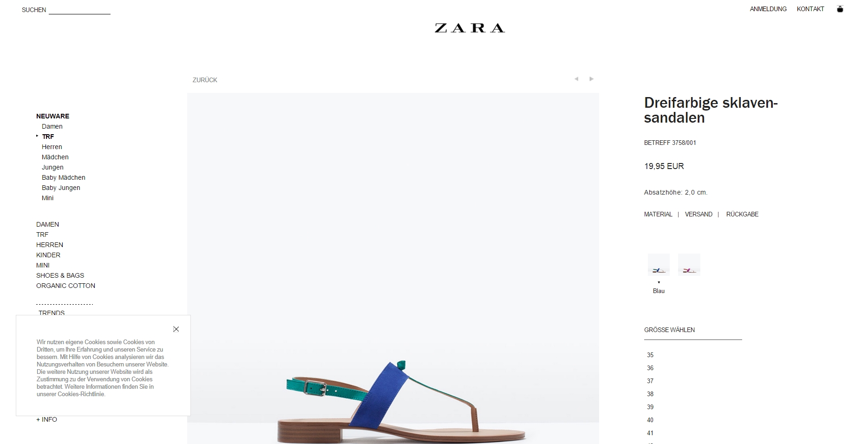The height and width of the screenshot is (444, 868).
Task: Open the MATERIAL details
Action: click(658, 214)
